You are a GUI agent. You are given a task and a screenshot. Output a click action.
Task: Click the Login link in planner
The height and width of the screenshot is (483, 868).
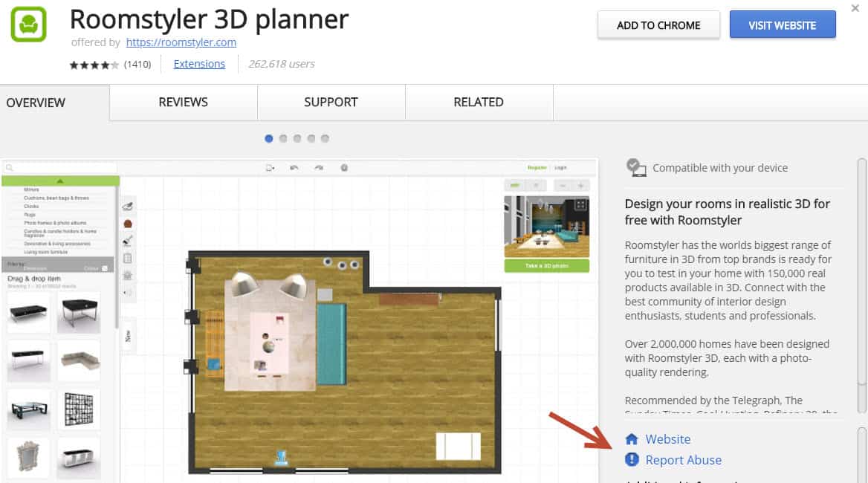coord(560,168)
